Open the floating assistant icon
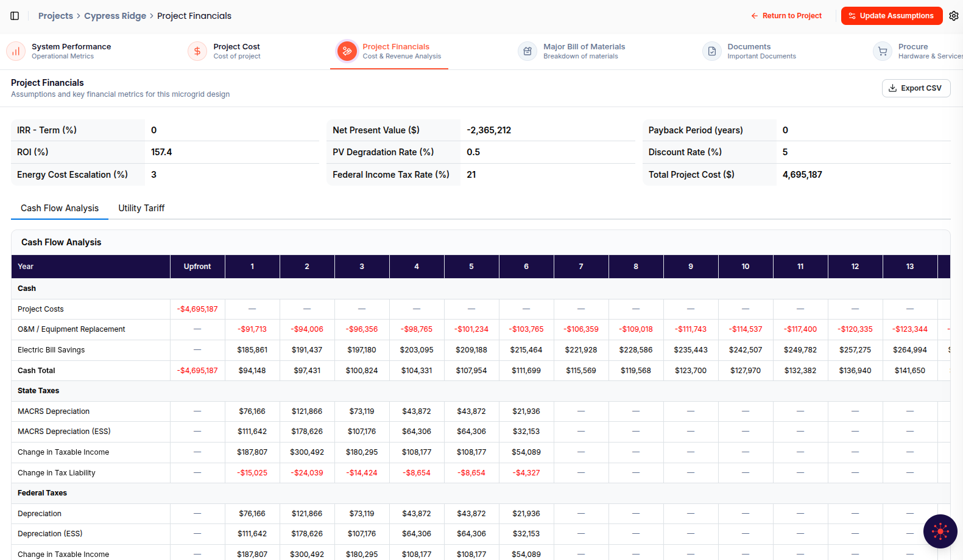The image size is (963, 560). 940,531
